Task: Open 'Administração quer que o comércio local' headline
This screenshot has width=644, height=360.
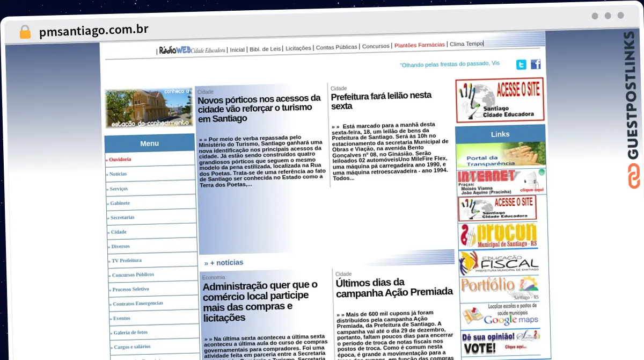Action: [260, 301]
